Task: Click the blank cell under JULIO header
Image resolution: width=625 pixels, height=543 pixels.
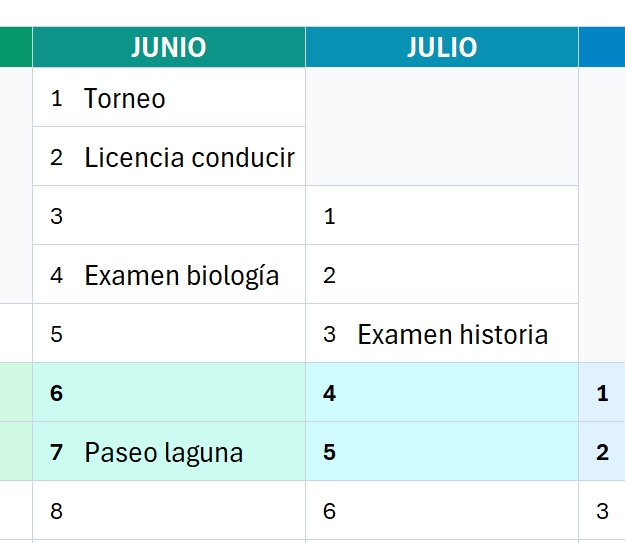Action: click(441, 127)
